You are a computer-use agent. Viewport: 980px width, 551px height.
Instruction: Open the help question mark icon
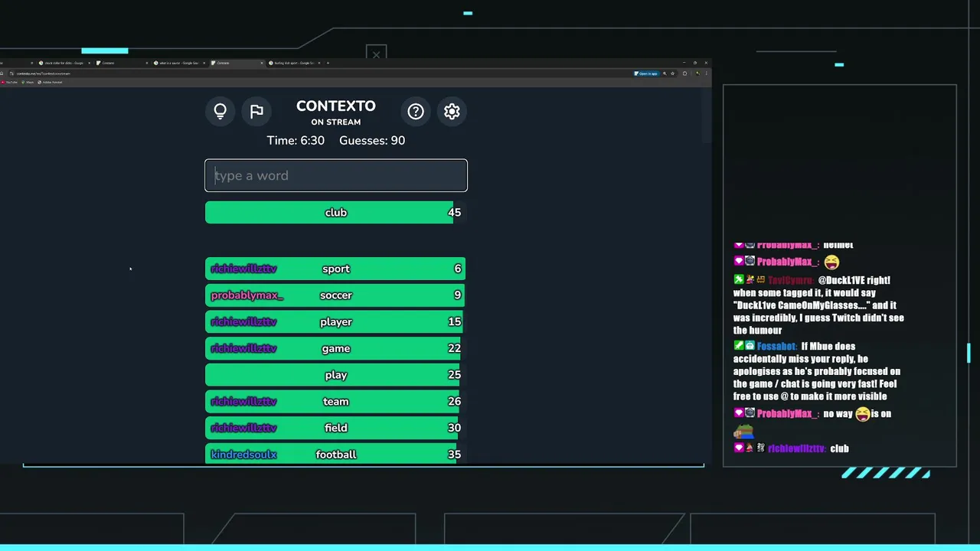point(416,111)
